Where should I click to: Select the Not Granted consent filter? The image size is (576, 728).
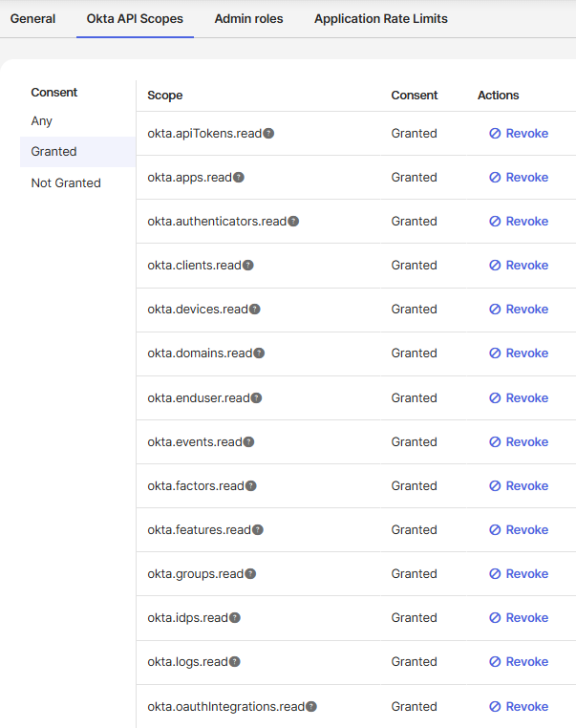pos(66,182)
